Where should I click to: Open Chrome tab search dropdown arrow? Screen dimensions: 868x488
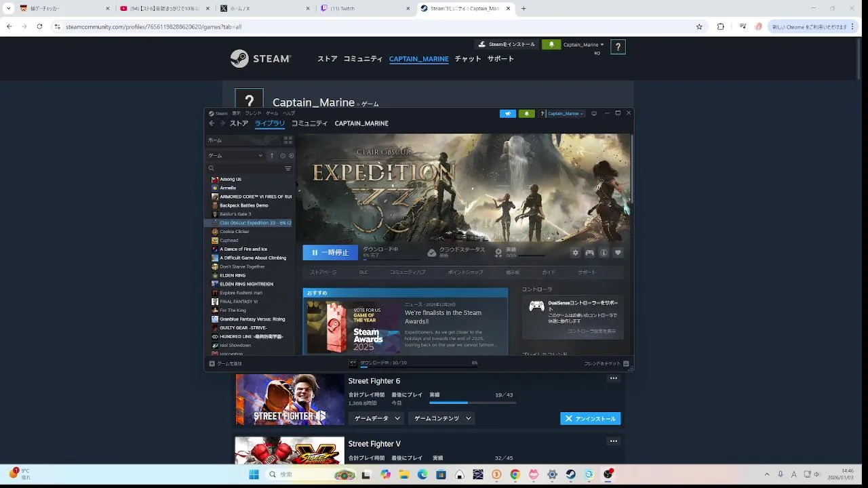coord(8,8)
